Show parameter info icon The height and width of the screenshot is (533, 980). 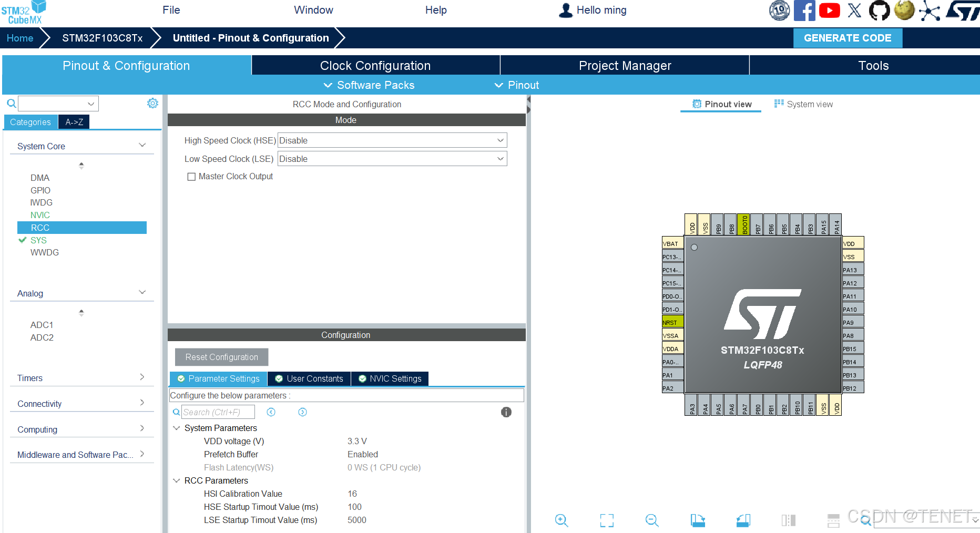pos(506,412)
